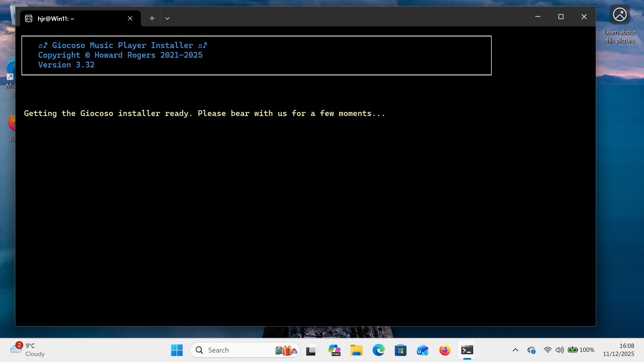Open File Explorer from the taskbar
The image size is (644, 362).
pyautogui.click(x=357, y=350)
